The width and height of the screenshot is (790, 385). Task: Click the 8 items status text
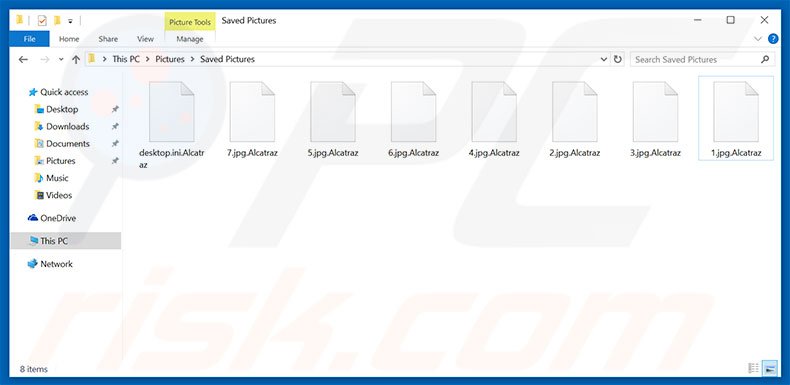(x=34, y=369)
